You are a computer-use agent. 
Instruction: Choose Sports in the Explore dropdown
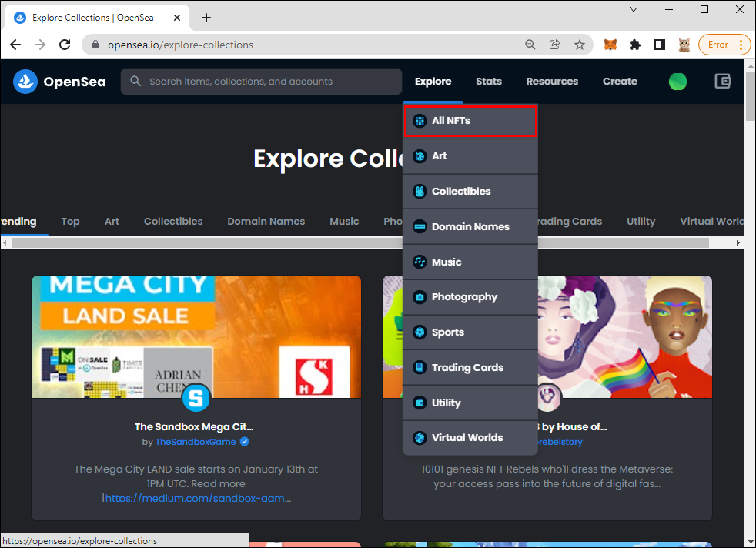(x=470, y=332)
